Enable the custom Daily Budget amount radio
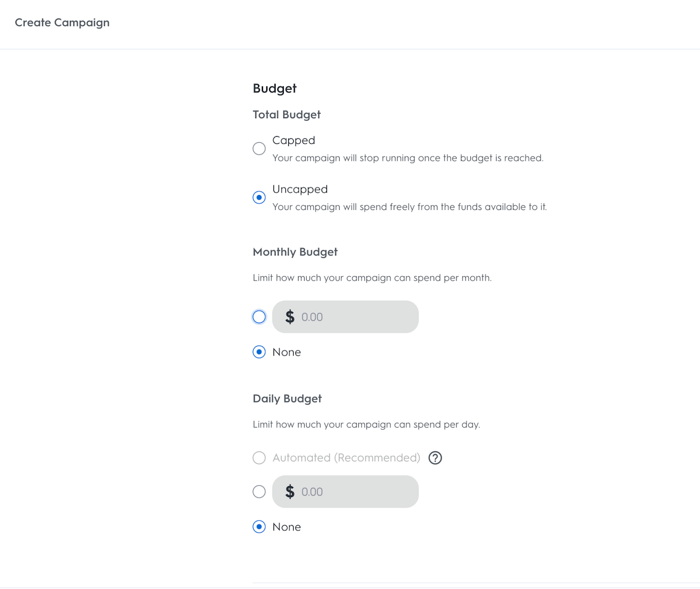The image size is (700, 589). coord(259,492)
